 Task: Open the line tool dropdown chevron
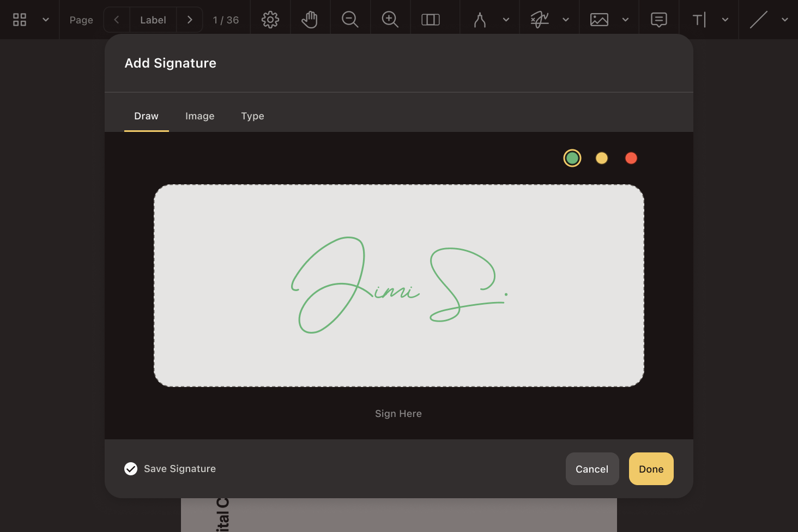pyautogui.click(x=785, y=19)
